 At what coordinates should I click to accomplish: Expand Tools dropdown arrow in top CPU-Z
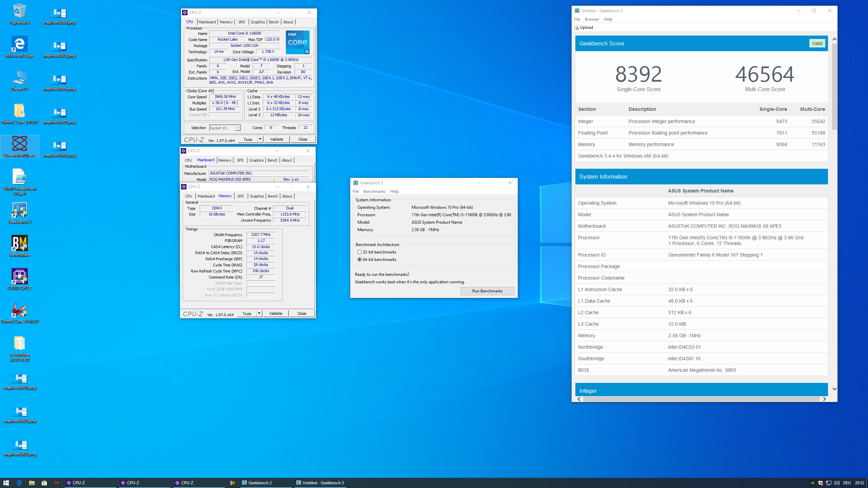coord(260,139)
